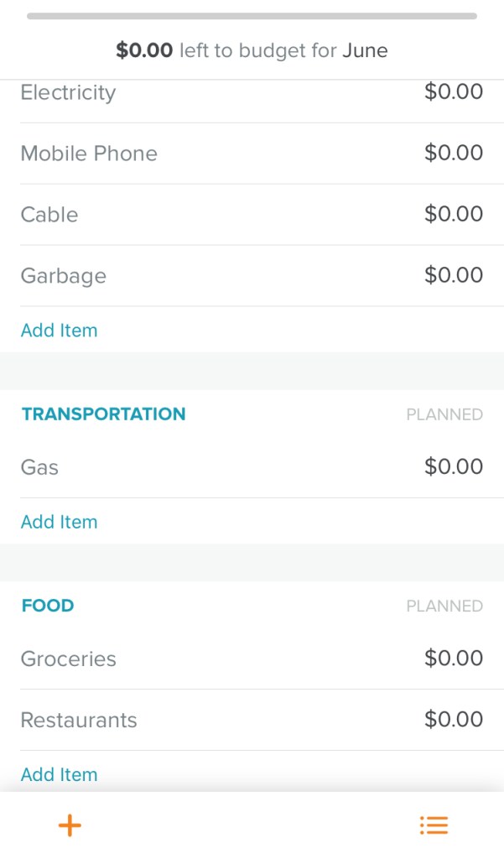Viewport: 504px width, 859px height.
Task: Tap the orange plus add icon
Action: (70, 825)
